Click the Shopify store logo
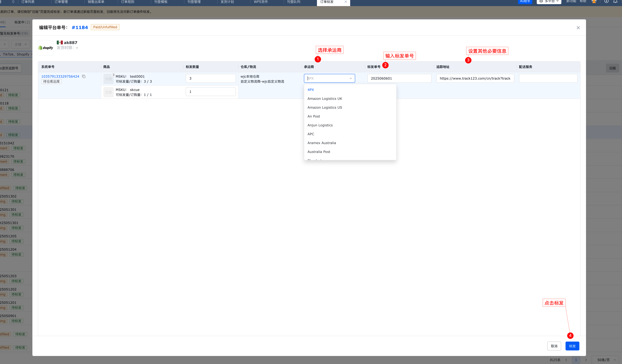The width and height of the screenshot is (622, 364). 46,48
